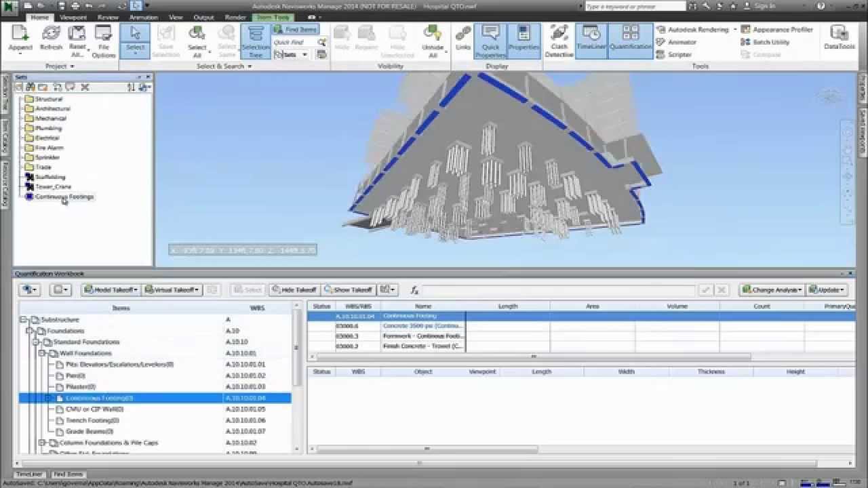Screen dimensions: 868x488
Task: Click the Reset All ribbon icon
Action: (77, 41)
